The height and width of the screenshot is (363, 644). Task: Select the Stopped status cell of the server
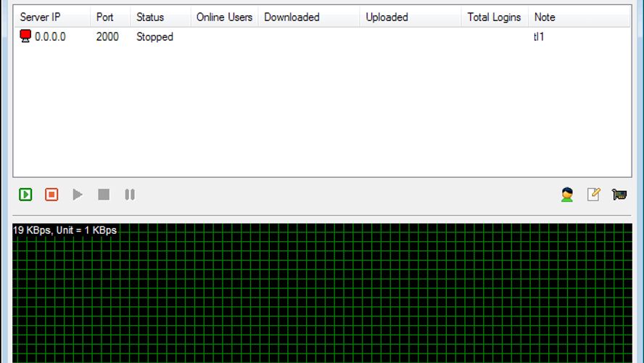point(155,36)
